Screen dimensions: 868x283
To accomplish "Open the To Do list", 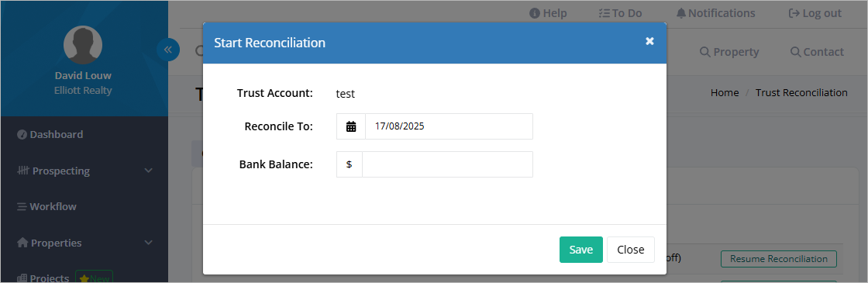I will 621,13.
